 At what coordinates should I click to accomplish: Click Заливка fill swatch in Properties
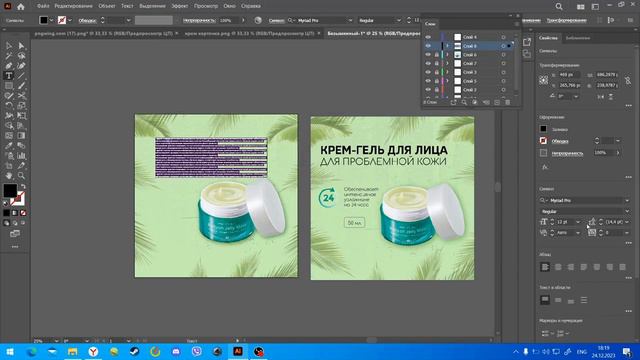tap(543, 129)
